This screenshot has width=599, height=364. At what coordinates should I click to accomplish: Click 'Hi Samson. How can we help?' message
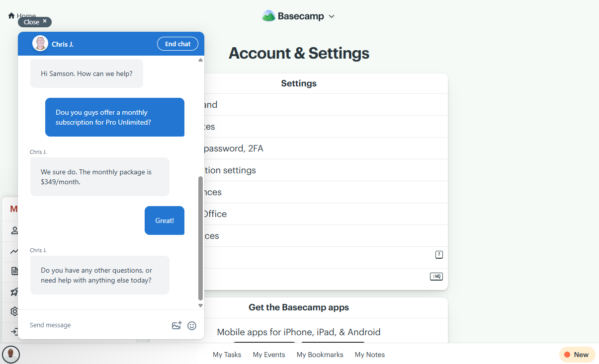(x=86, y=73)
